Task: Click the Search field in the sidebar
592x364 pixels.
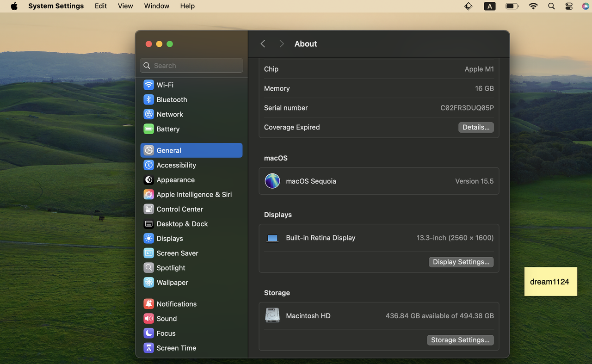Action: [x=191, y=65]
